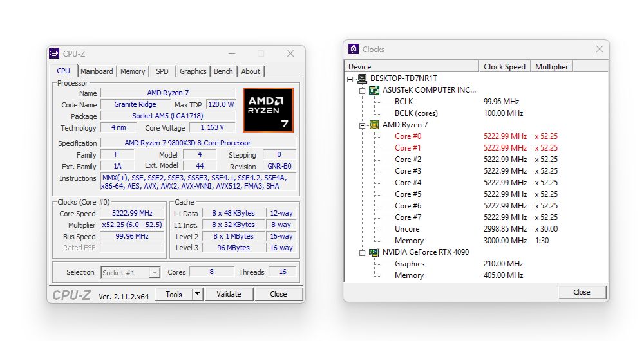Select Core #6 row in Clocks
Screen dimensions: 644x341
tap(477, 206)
